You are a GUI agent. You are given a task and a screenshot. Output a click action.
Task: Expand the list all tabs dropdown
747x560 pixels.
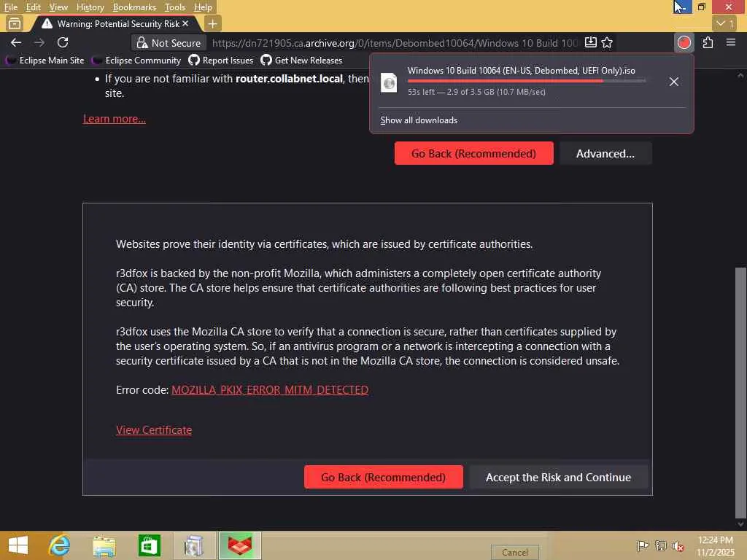pyautogui.click(x=726, y=23)
